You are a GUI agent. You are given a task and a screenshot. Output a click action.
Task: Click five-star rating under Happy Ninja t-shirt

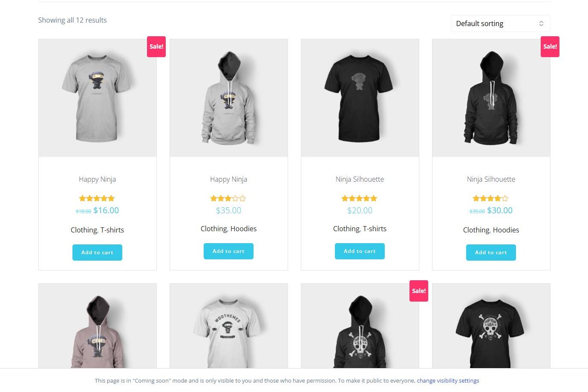97,198
